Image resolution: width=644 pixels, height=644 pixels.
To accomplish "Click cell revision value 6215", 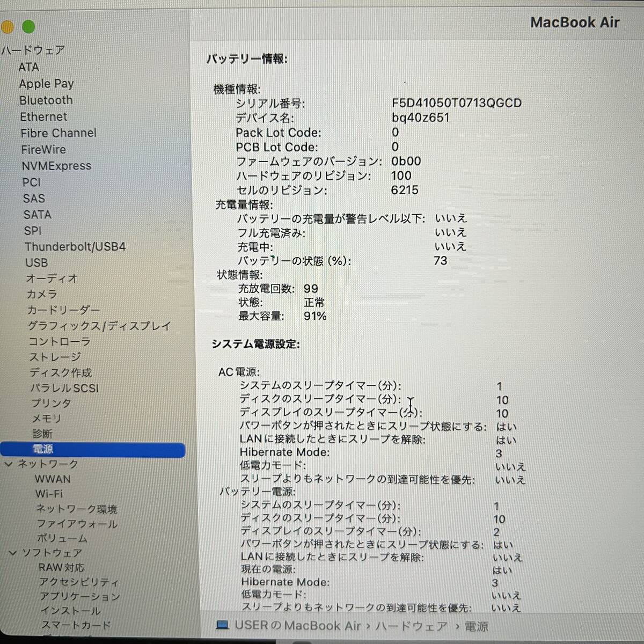I will click(405, 190).
